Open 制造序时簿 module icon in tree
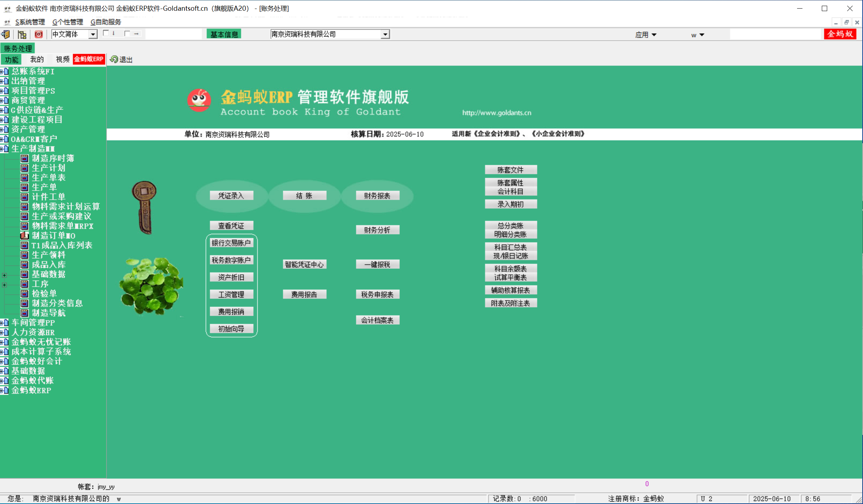Screen dimensions: 863x504 [x=24, y=158]
